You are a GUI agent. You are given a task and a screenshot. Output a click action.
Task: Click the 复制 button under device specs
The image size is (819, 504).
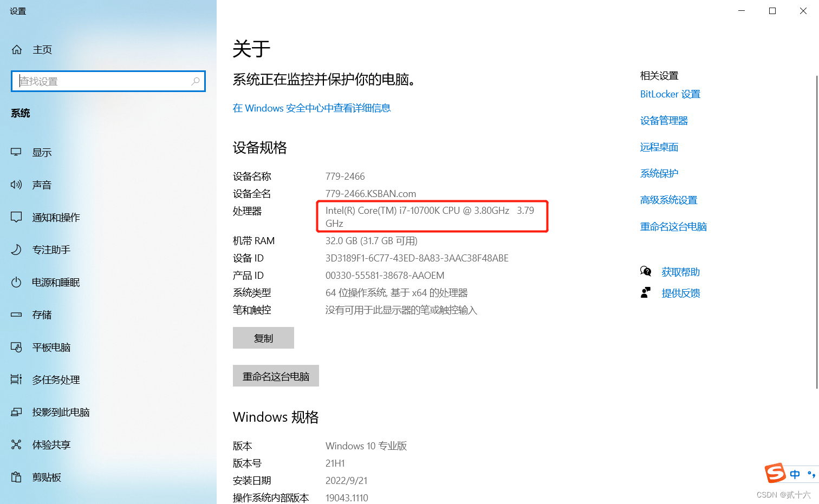tap(263, 338)
